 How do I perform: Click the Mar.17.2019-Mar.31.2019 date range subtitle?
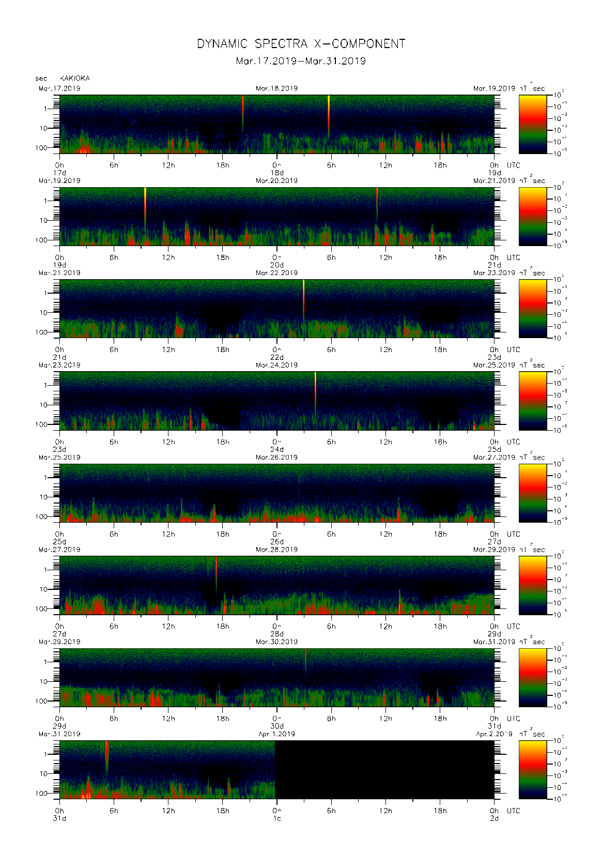[x=301, y=61]
